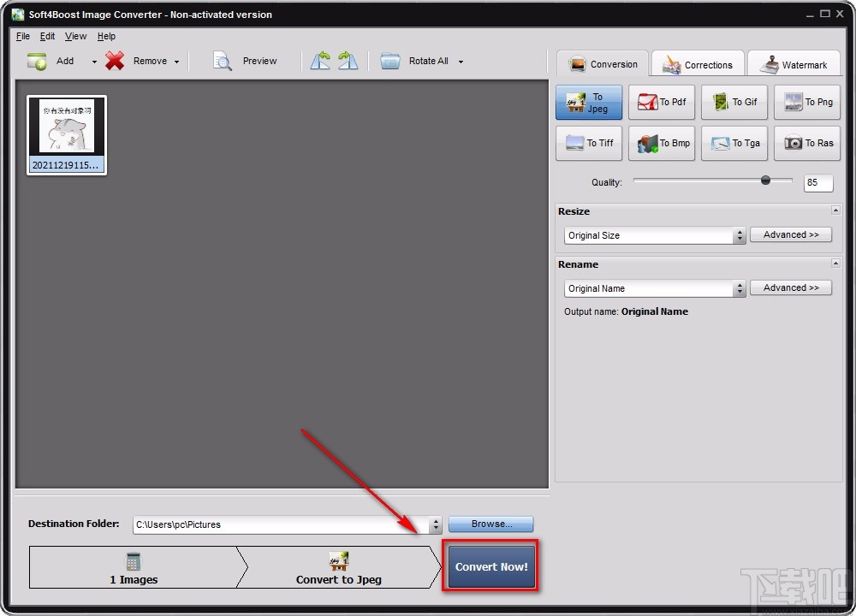Click the Preview magnifier icon
Image resolution: width=856 pixels, height=616 pixels.
[x=223, y=61]
